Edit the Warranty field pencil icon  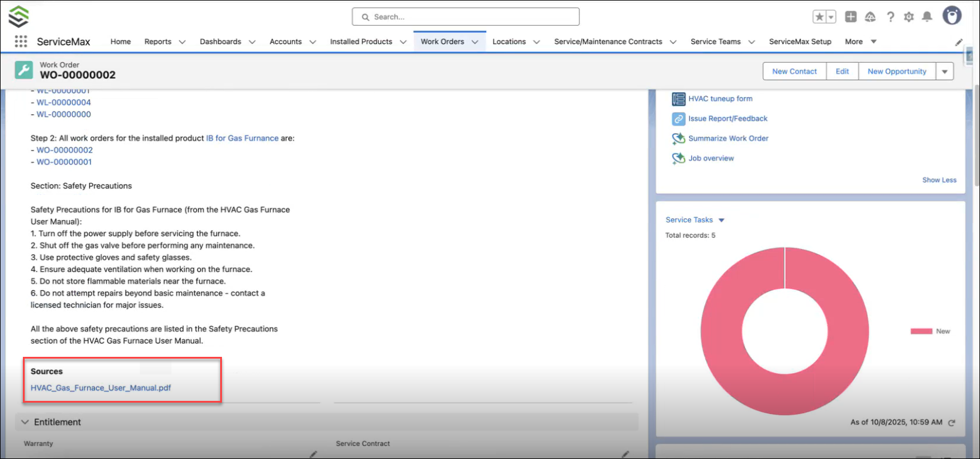(x=314, y=454)
